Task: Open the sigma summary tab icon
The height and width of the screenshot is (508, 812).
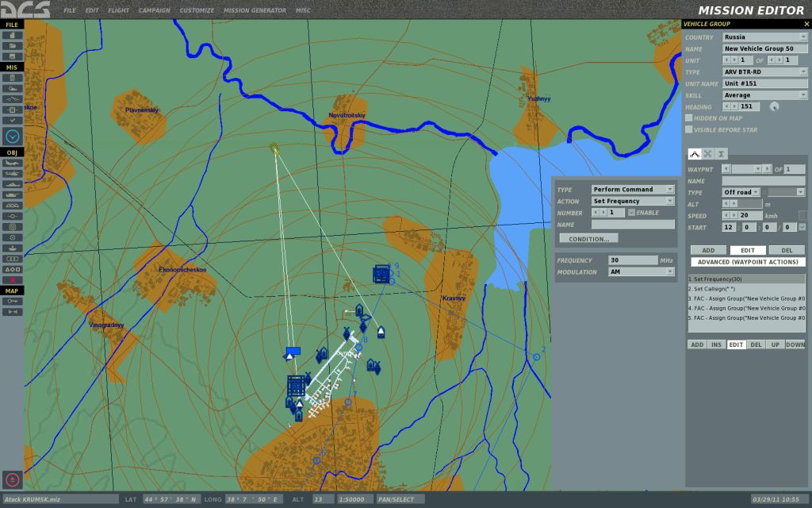Action: click(721, 154)
